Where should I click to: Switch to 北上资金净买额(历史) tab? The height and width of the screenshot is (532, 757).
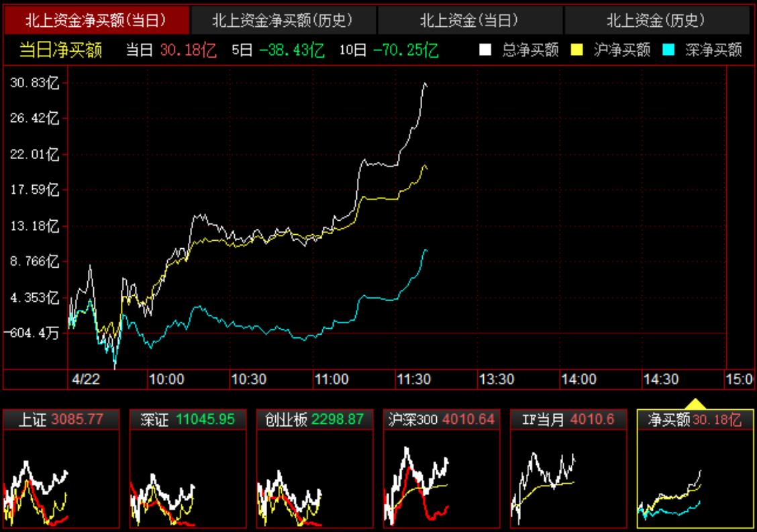point(283,21)
